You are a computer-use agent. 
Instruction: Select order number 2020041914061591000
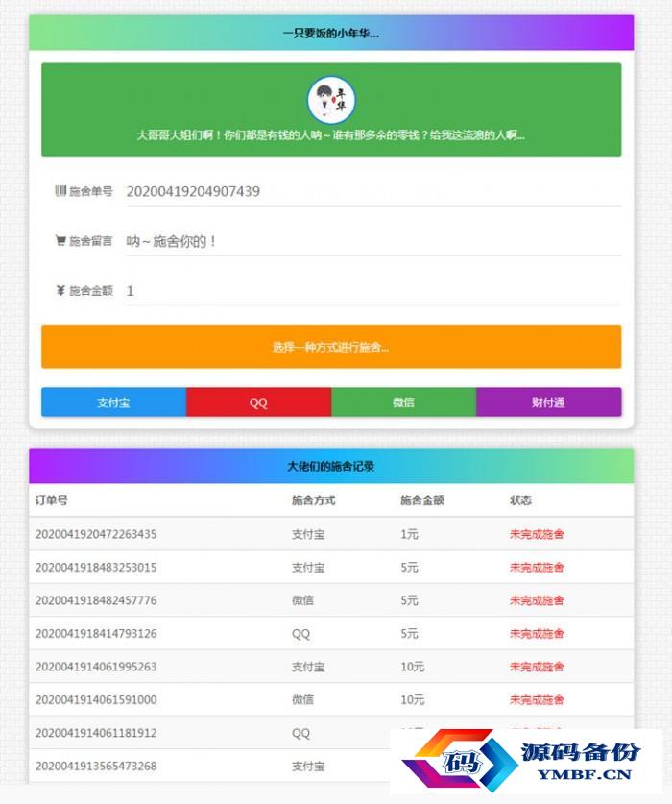(96, 700)
